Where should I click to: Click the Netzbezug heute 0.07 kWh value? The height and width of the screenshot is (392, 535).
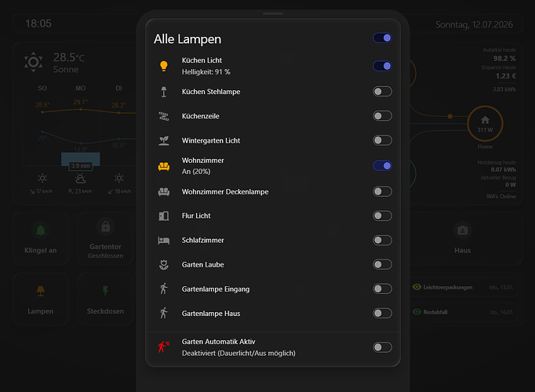504,170
